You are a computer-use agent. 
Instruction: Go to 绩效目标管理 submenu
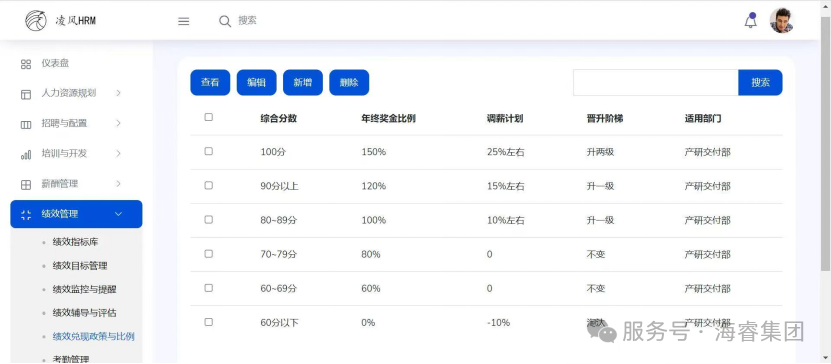pos(80,266)
